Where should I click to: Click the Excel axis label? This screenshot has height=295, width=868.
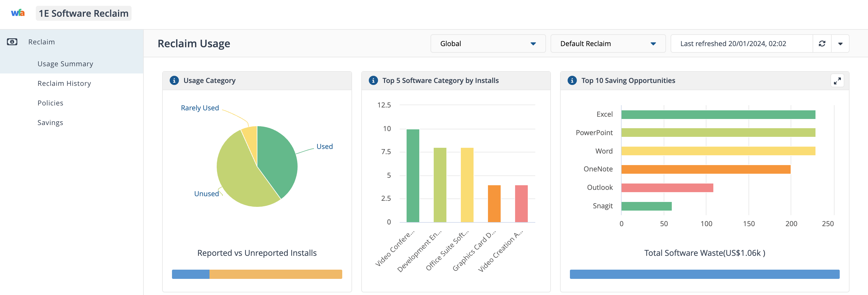pos(605,114)
